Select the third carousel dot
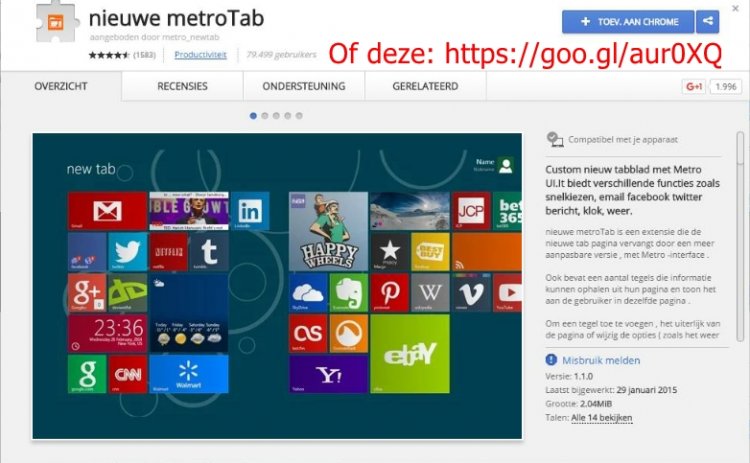The width and height of the screenshot is (750, 463). click(x=276, y=116)
